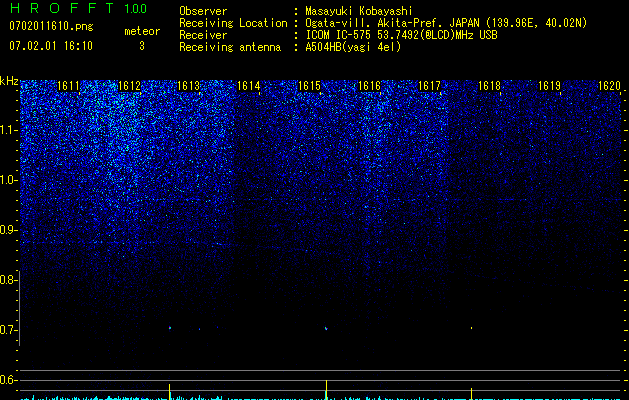
Task: Click the 1620 time marker
Action: coord(609,86)
